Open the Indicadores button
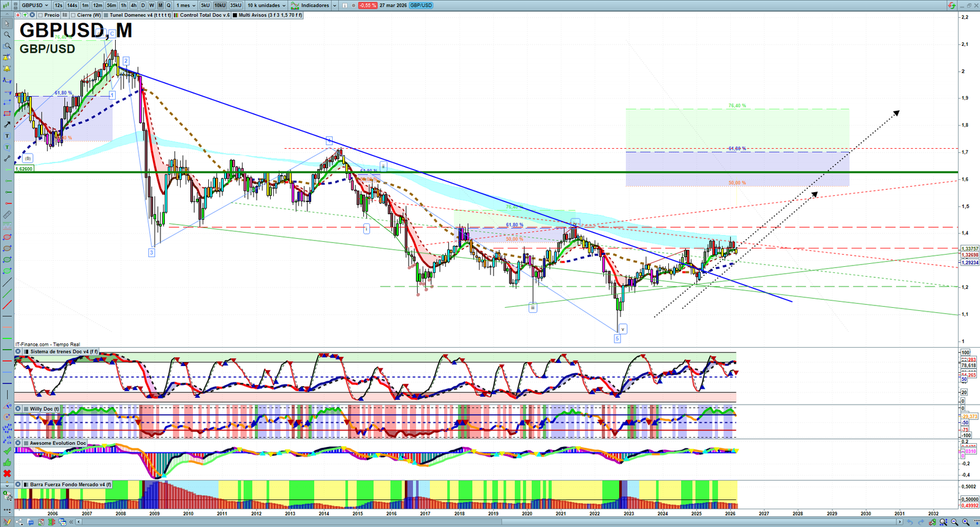This screenshot has height=527, width=980. (x=314, y=6)
